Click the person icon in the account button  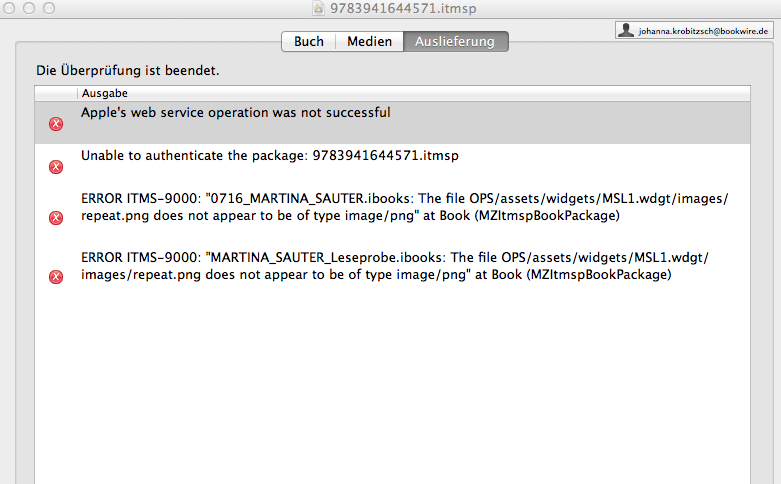pos(625,31)
